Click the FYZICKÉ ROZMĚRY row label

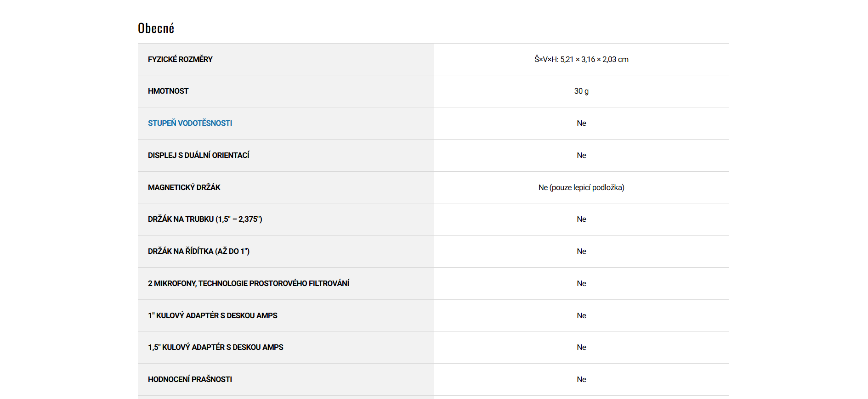tap(180, 59)
